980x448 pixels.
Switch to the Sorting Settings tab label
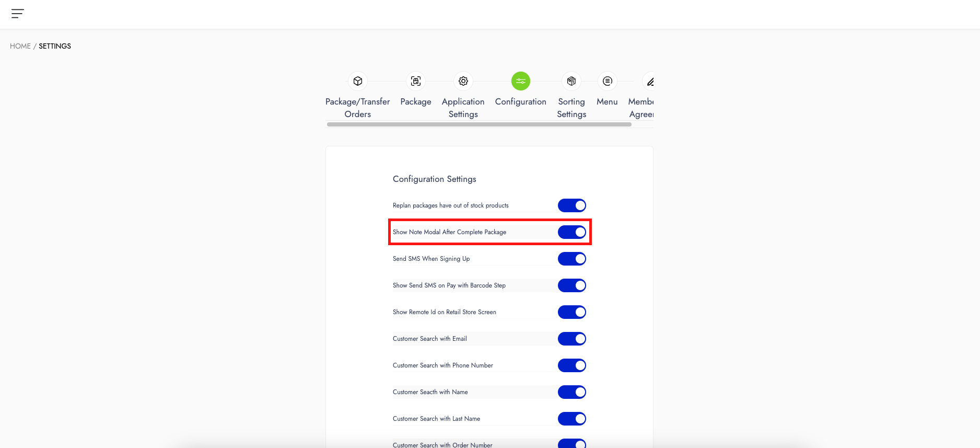tap(571, 108)
